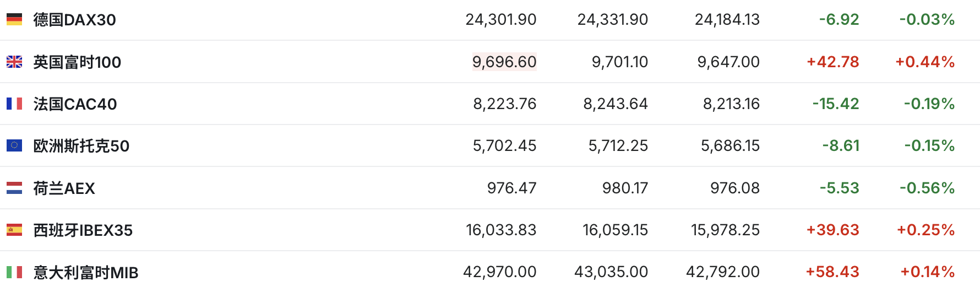Click the +0.44% change for 英国富时100
Image resolution: width=980 pixels, height=292 pixels.
(x=925, y=62)
